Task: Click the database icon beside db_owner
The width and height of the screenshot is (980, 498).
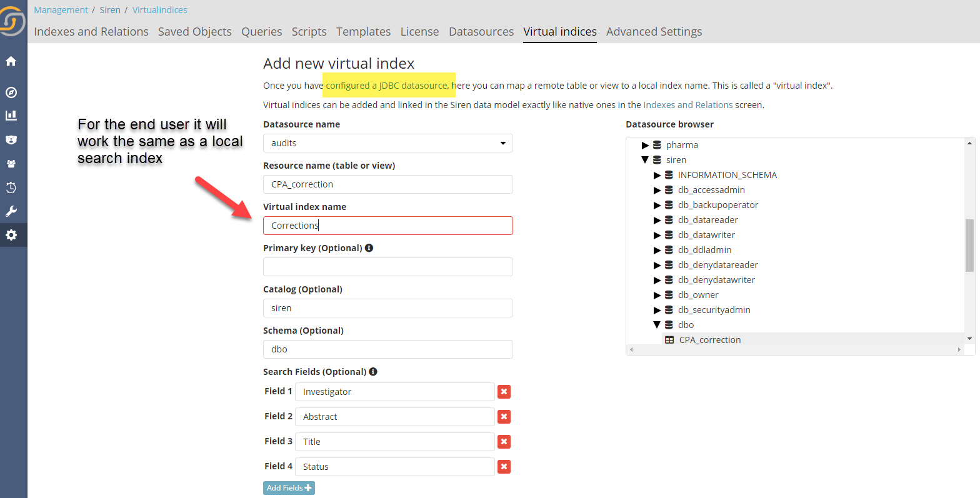Action: pyautogui.click(x=669, y=295)
